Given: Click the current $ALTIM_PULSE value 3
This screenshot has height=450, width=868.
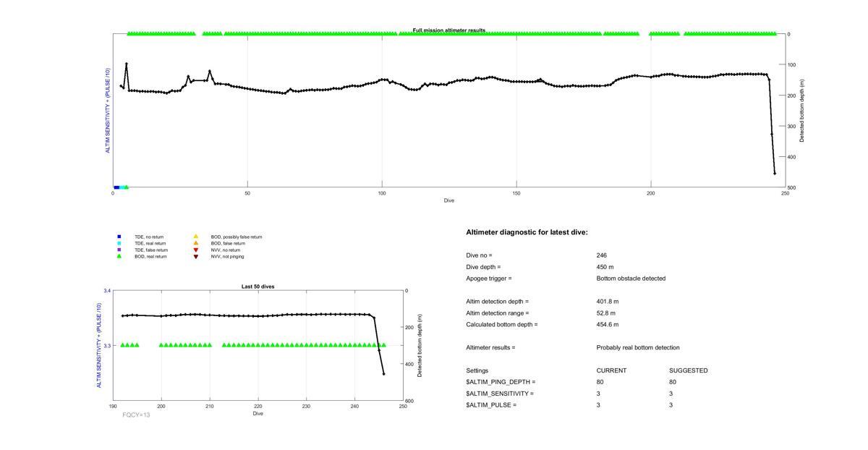Looking at the screenshot, I should pyautogui.click(x=599, y=405).
